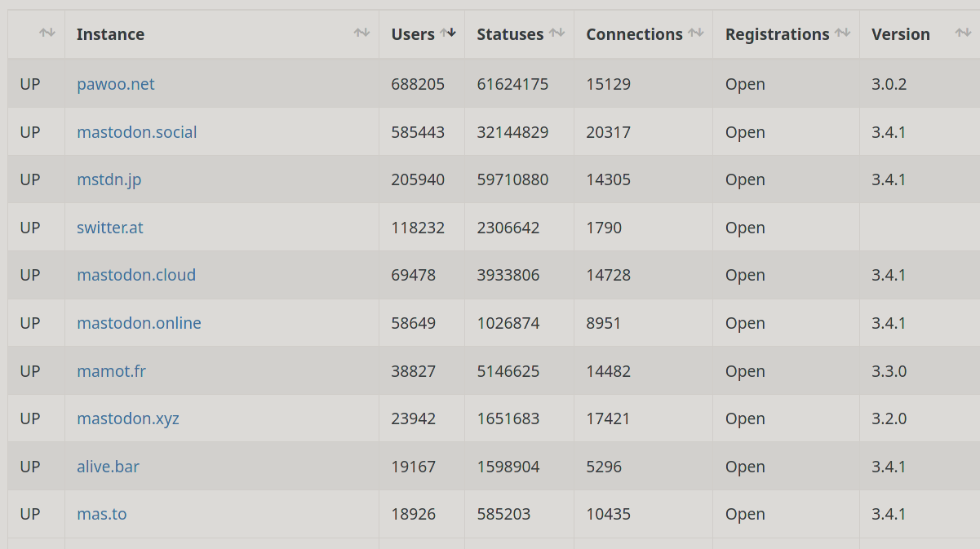Follow the mastodon.cloud link
The image size is (980, 549).
[136, 275]
